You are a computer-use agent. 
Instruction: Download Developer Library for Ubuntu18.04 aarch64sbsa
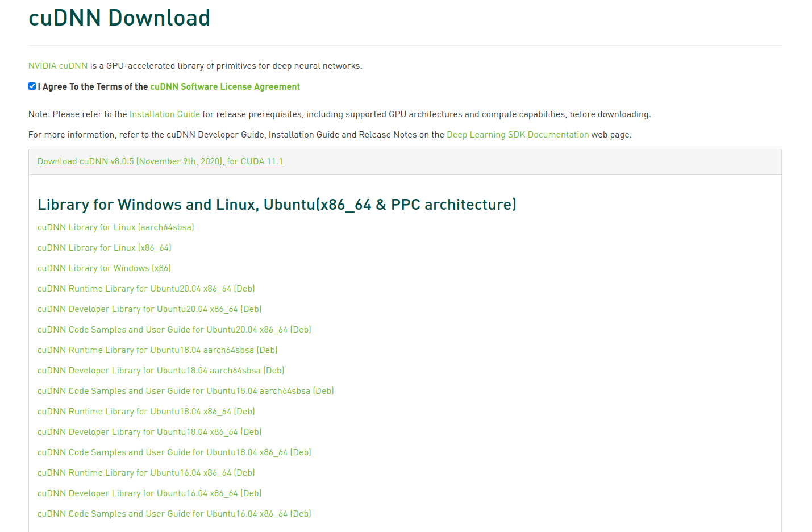tap(161, 370)
